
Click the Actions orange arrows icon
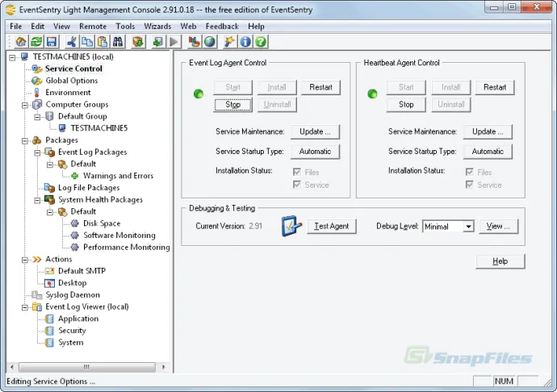37,259
